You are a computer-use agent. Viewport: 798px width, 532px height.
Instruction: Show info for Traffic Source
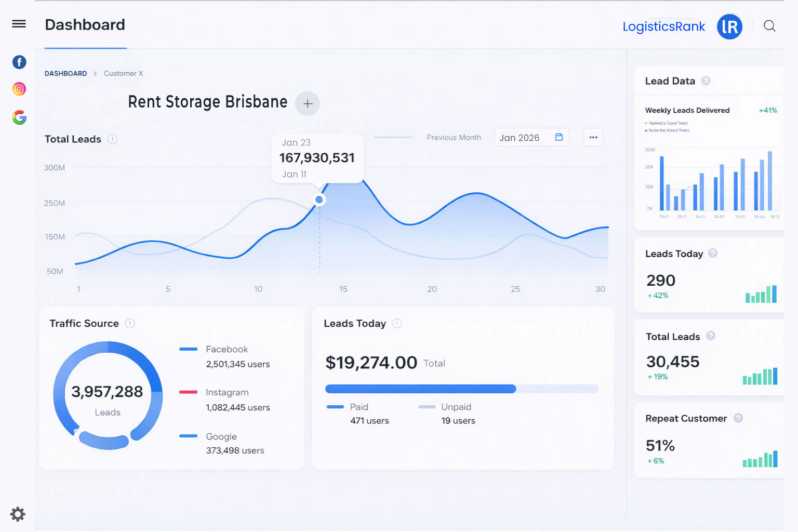coord(130,324)
